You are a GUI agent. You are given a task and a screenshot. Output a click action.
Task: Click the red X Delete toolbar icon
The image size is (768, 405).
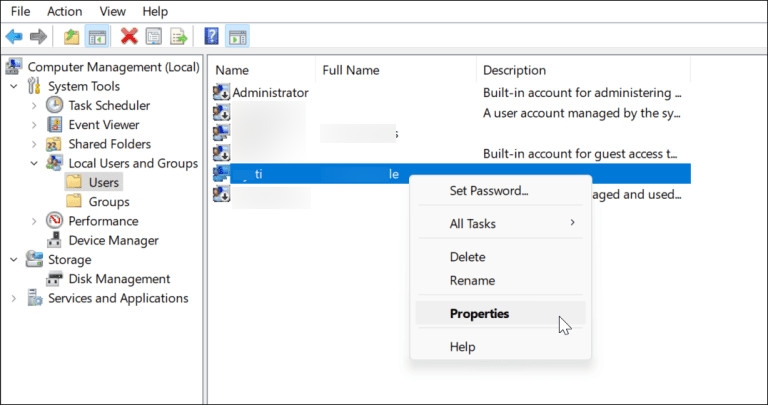pos(129,36)
